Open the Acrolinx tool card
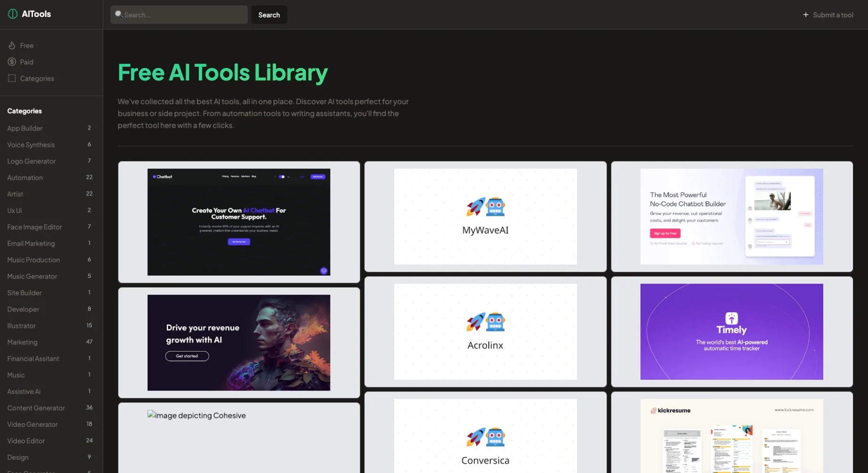Image resolution: width=868 pixels, height=473 pixels. pyautogui.click(x=485, y=332)
